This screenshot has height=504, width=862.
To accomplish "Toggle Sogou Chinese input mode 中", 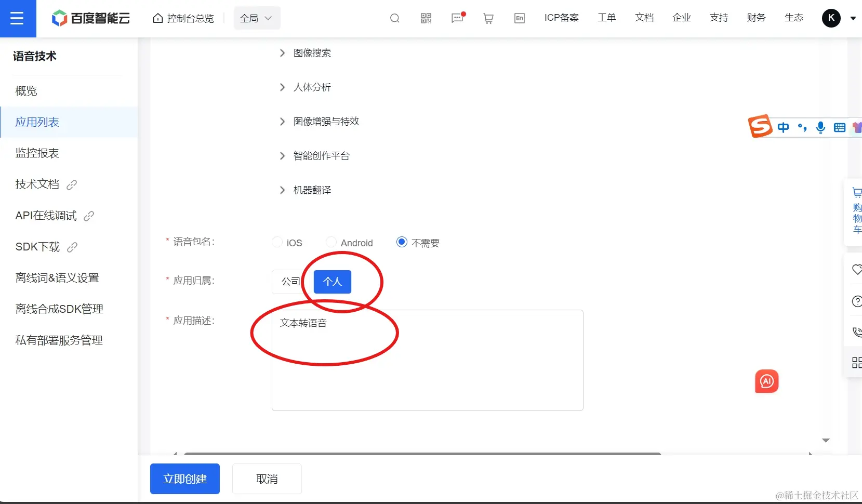I will pos(783,127).
